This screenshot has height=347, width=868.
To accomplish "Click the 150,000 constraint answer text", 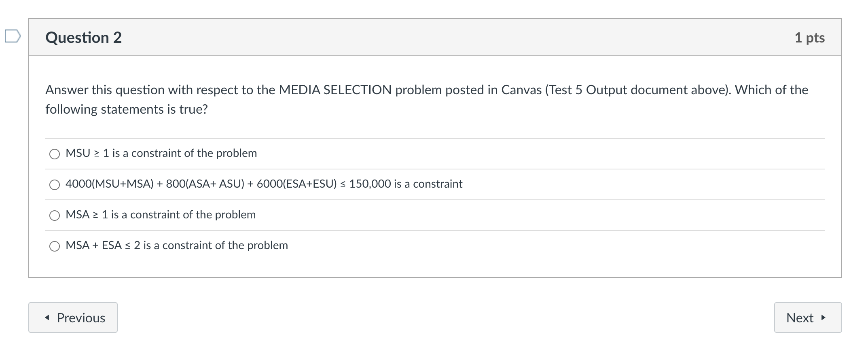I will click(263, 184).
